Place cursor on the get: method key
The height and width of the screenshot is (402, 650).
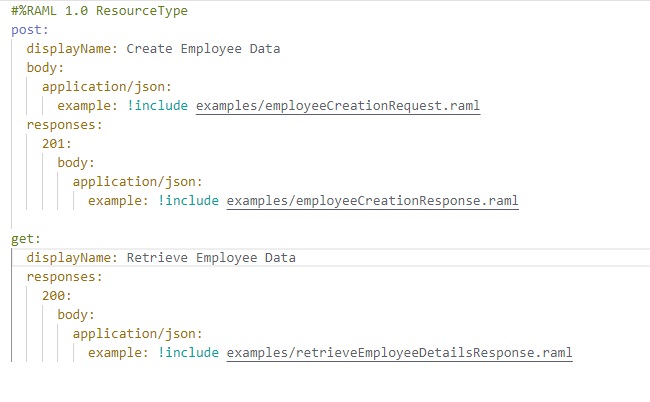tap(26, 239)
